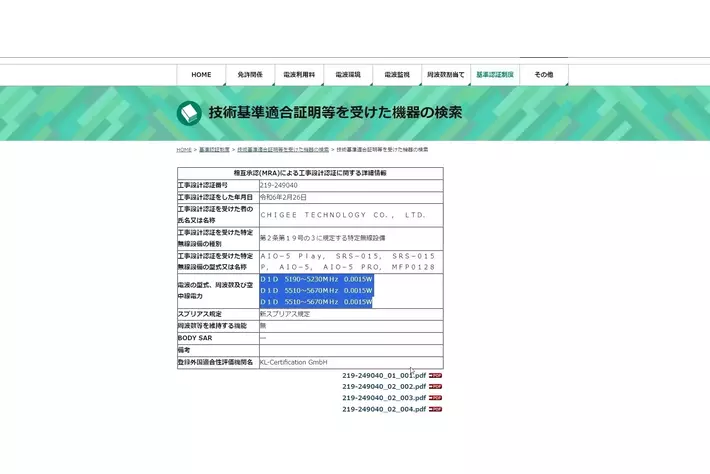Viewport: 710px width, 474px height.
Task: Select the 電波利用料 navigation tab
Action: click(299, 75)
